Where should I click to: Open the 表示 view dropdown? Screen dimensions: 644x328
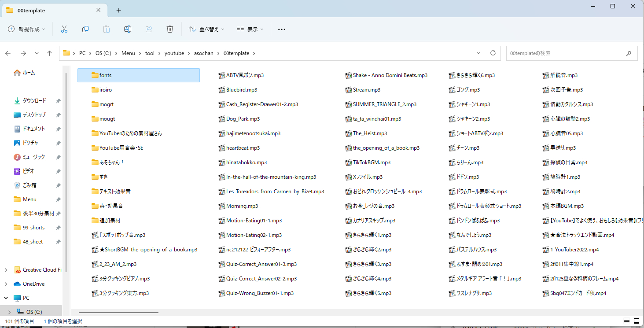(250, 29)
